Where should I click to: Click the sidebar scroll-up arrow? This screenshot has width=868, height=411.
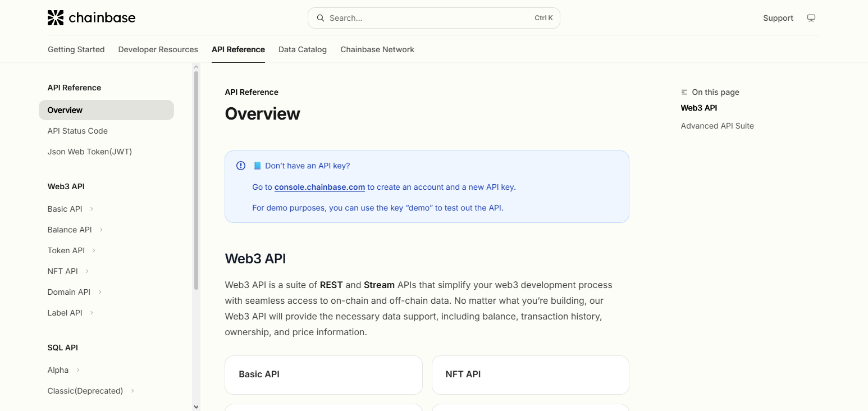[196, 67]
